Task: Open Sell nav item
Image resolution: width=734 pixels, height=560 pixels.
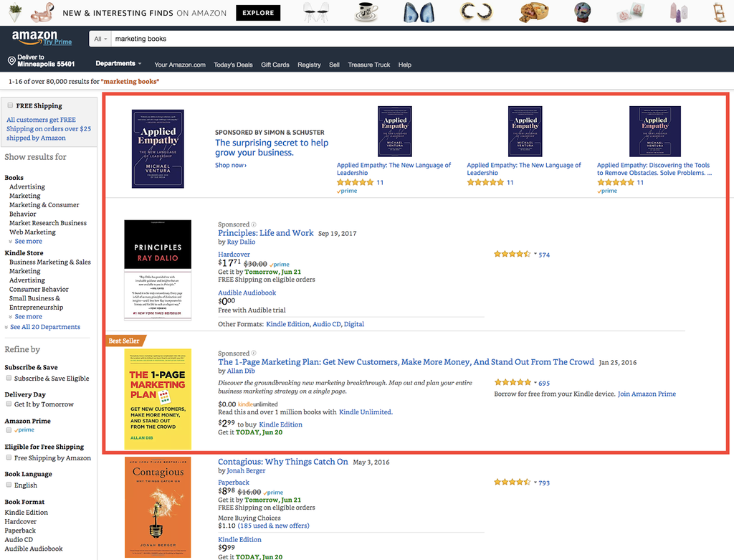Action: pos(334,65)
